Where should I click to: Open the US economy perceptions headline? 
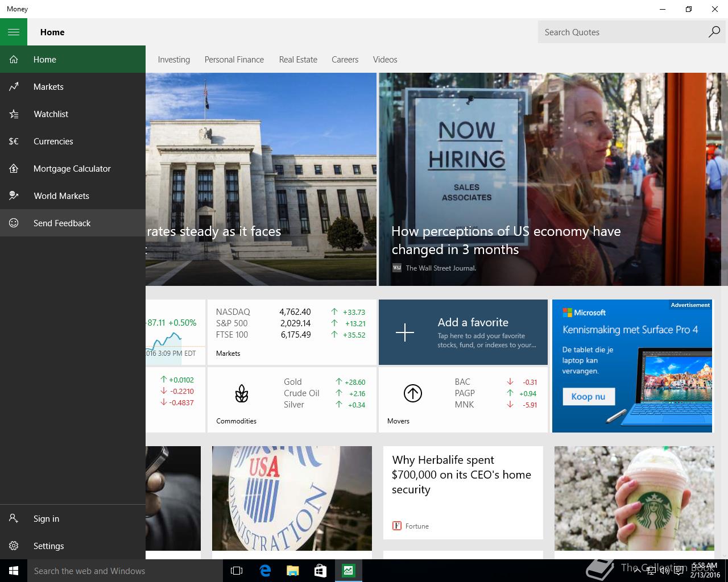click(506, 240)
